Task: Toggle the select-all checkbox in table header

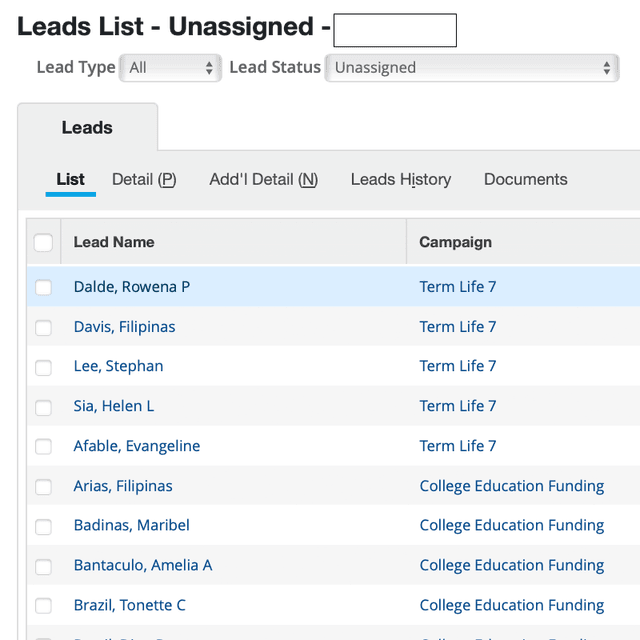Action: [x=43, y=242]
